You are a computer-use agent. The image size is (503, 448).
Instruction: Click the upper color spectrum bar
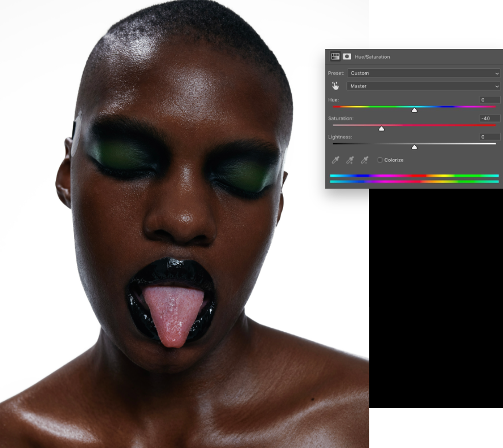point(415,176)
